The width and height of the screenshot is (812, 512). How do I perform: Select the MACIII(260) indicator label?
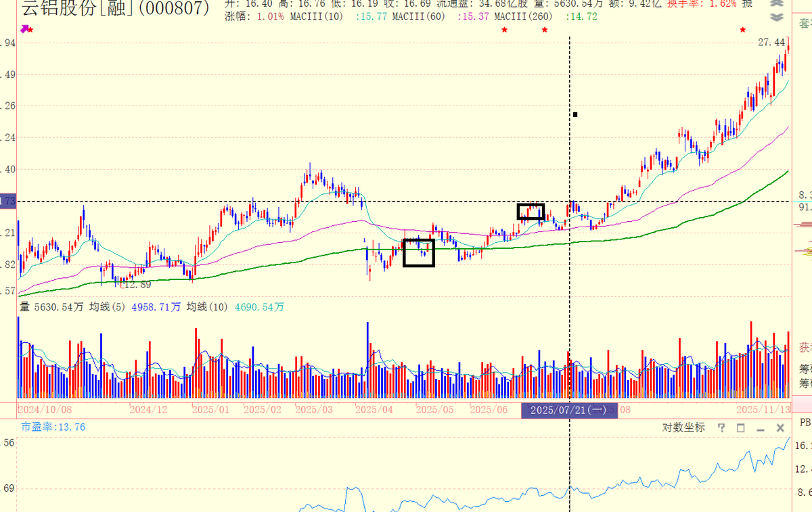(x=524, y=16)
